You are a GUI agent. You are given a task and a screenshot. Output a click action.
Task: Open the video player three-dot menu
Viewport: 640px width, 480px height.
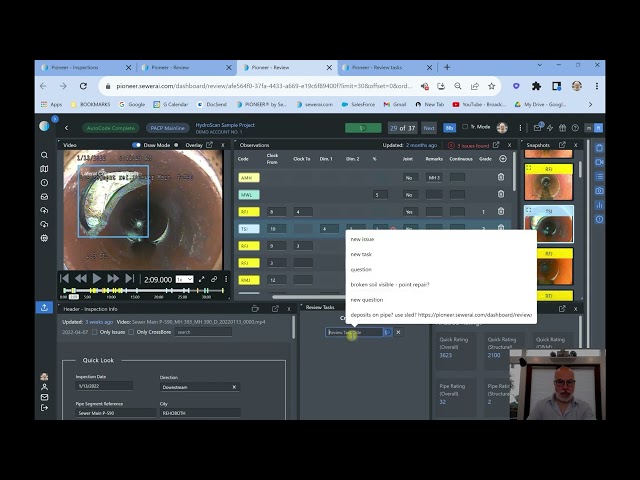pyautogui.click(x=226, y=279)
